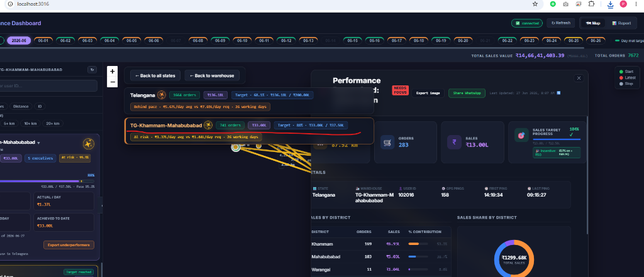Click the sidebar reload icon button

tap(92, 70)
